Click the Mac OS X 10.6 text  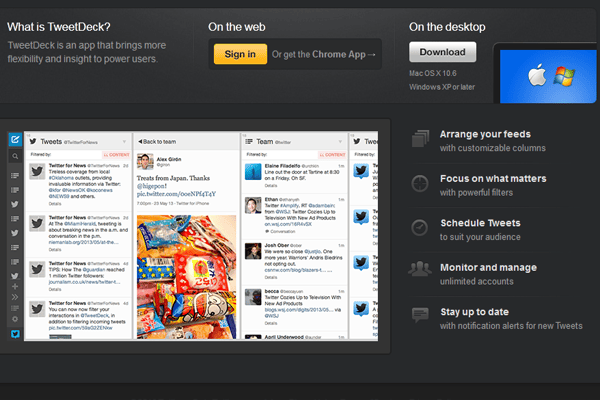pos(433,73)
